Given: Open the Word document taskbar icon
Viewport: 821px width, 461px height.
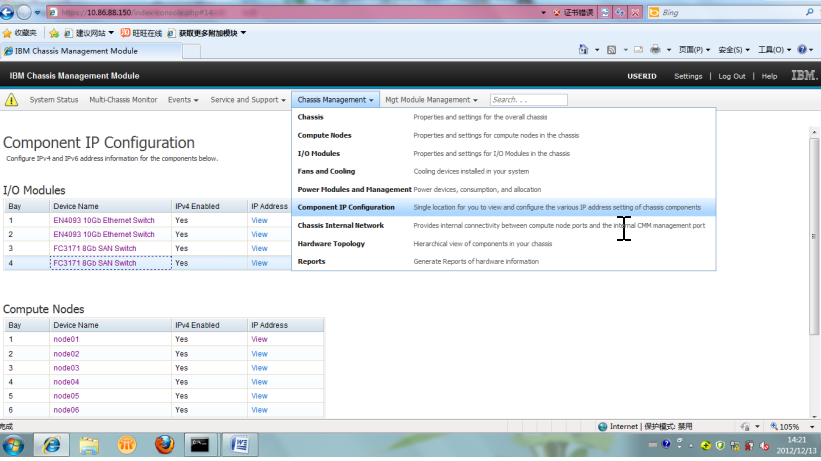Looking at the screenshot, I should point(239,445).
